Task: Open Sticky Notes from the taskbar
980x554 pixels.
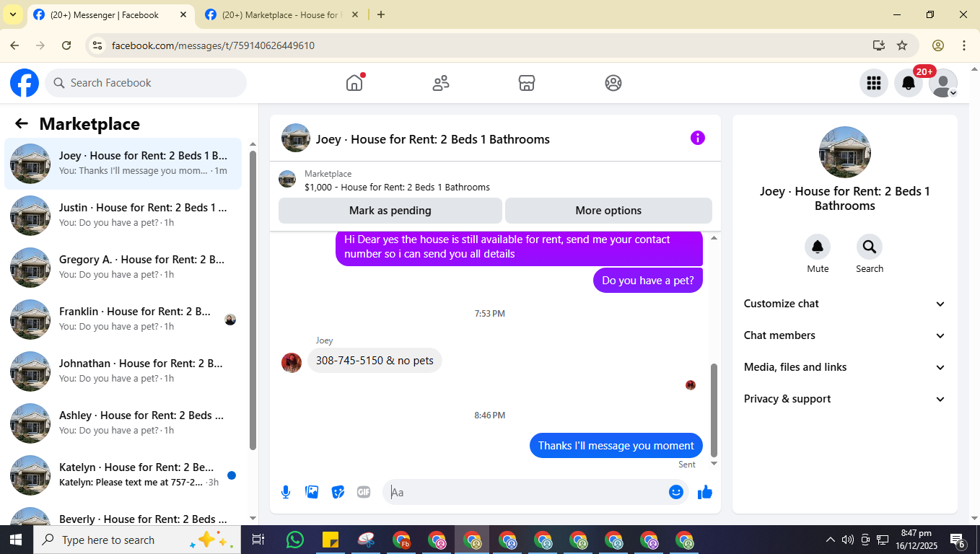Action: pyautogui.click(x=330, y=540)
